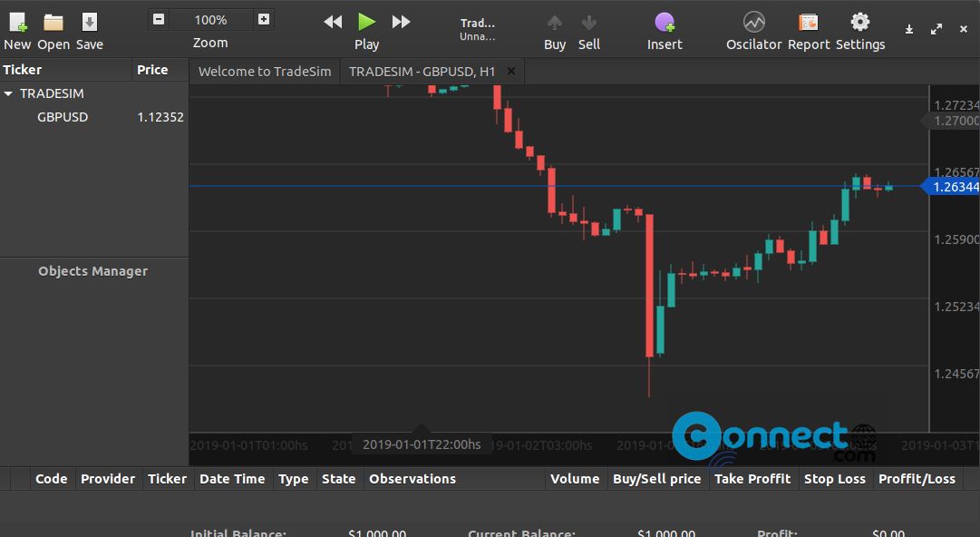Sort orders by State column

[339, 479]
